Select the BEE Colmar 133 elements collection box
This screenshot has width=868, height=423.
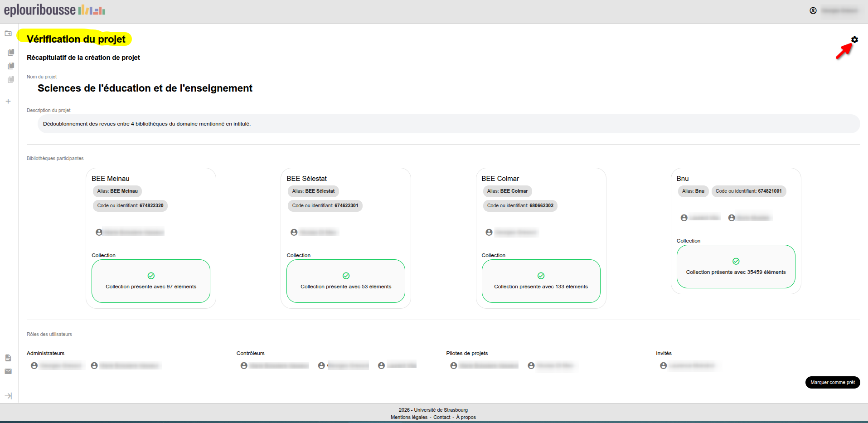[x=541, y=281]
